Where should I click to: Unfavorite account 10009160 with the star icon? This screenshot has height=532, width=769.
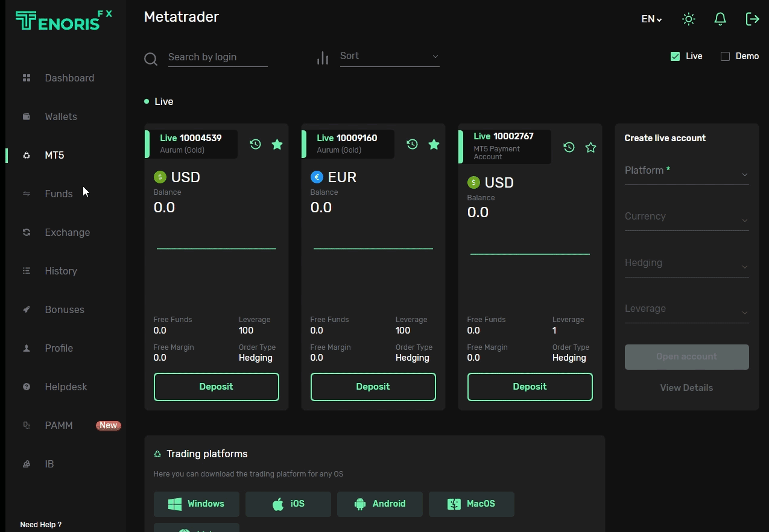click(x=434, y=144)
